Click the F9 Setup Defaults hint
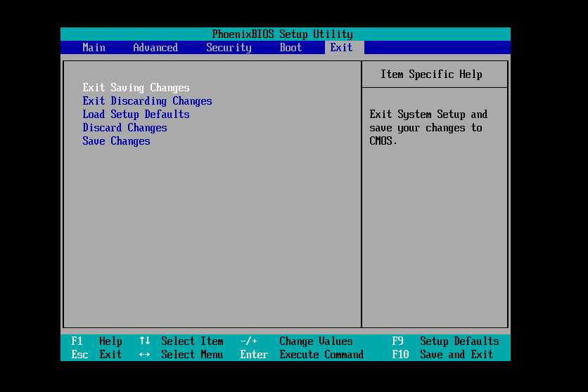The image size is (588, 392). coord(445,341)
